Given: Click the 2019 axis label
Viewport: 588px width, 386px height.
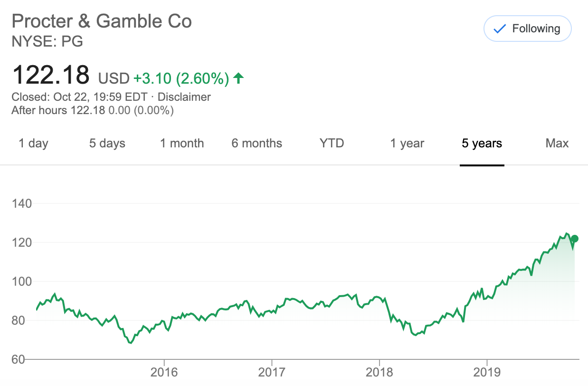Looking at the screenshot, I should (x=487, y=372).
